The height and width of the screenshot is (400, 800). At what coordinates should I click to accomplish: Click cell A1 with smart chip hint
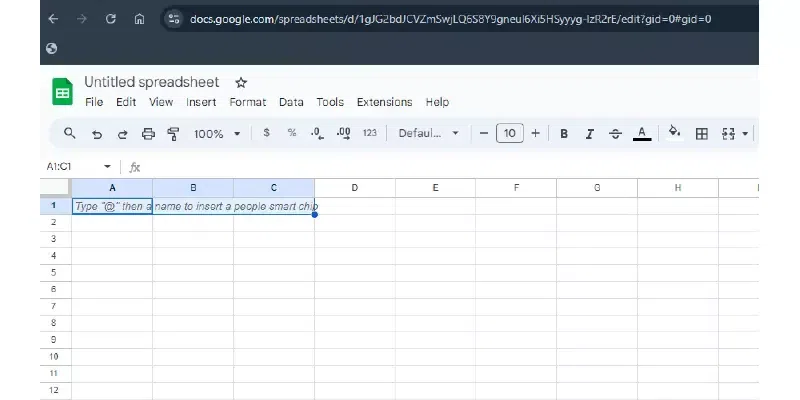112,206
